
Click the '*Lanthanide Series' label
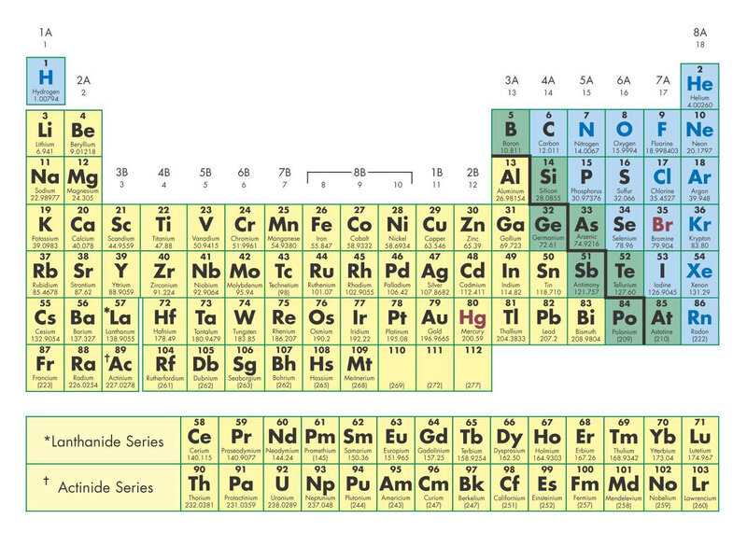[104, 441]
